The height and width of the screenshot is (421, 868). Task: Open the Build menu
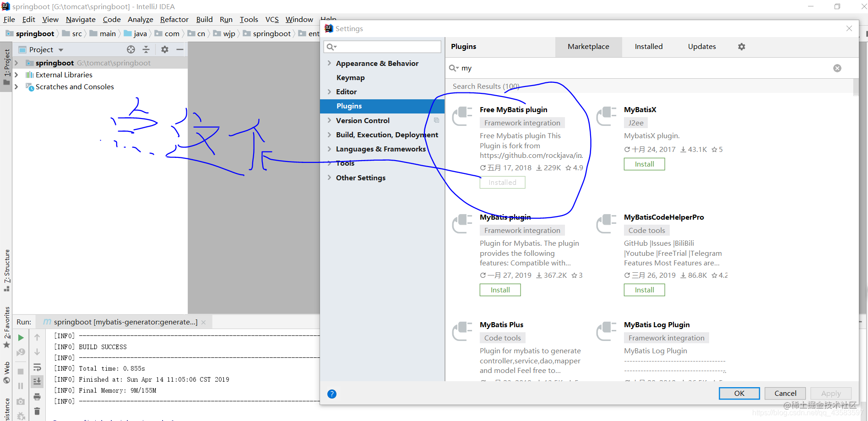click(204, 19)
